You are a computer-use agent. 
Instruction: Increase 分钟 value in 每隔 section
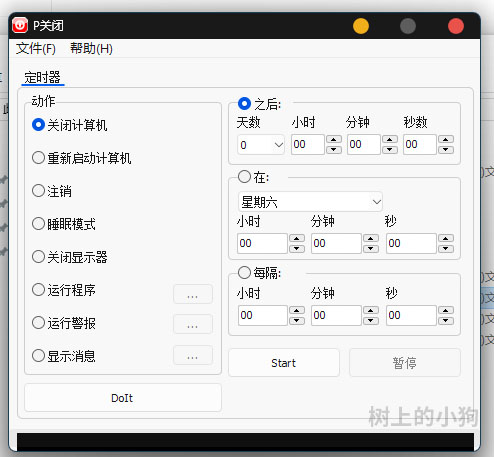[x=371, y=310]
